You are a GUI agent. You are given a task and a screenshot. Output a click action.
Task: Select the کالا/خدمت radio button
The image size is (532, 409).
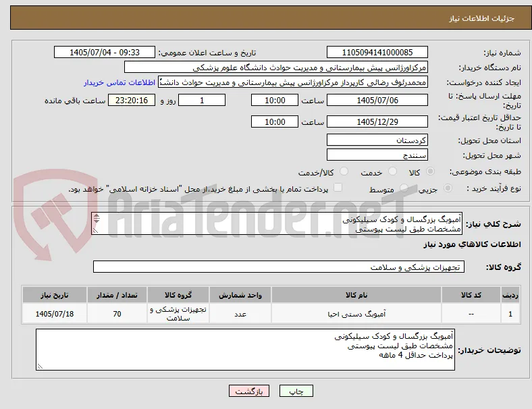(x=344, y=171)
